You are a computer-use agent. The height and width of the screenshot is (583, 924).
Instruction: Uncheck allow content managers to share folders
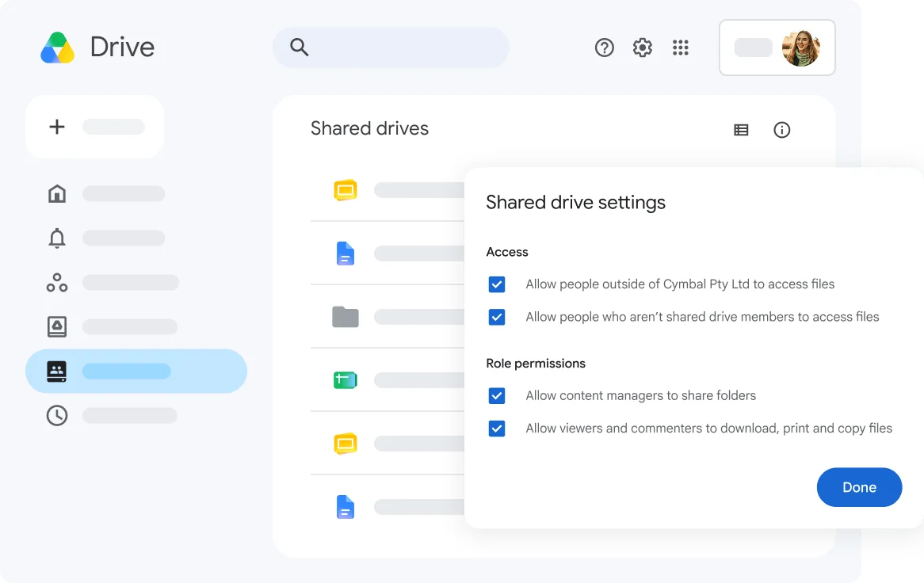(497, 396)
